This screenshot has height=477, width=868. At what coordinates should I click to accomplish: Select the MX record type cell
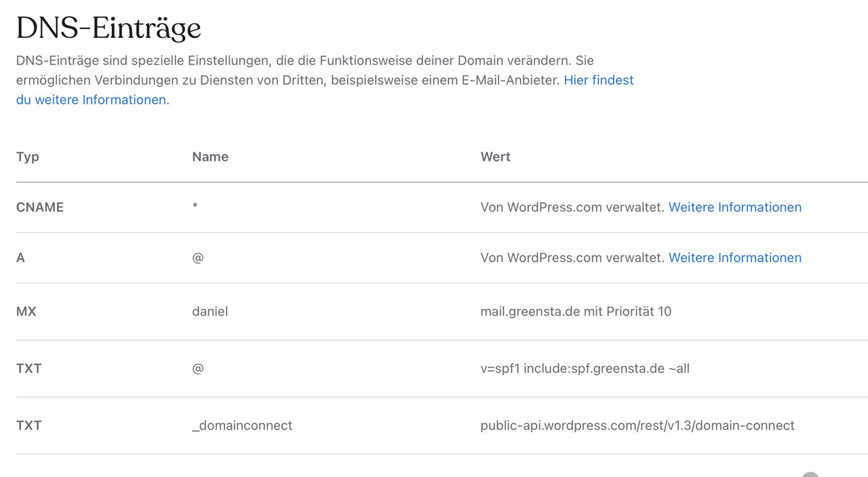[26, 312]
